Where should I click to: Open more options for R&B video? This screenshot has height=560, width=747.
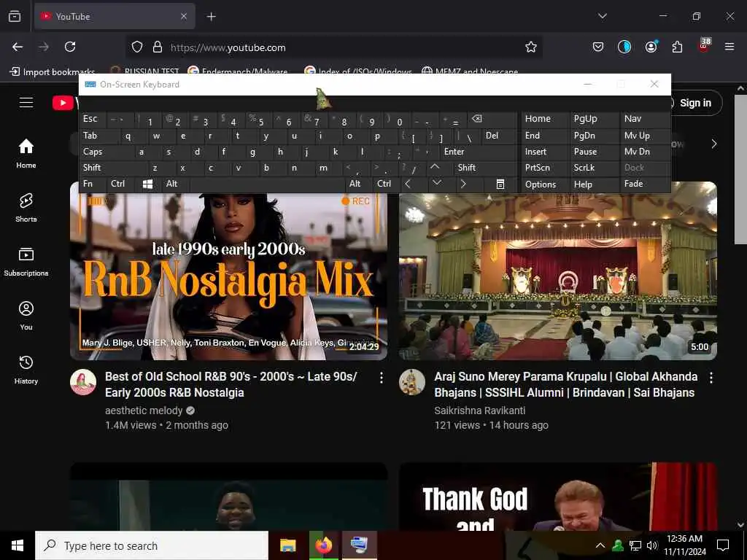381,378
